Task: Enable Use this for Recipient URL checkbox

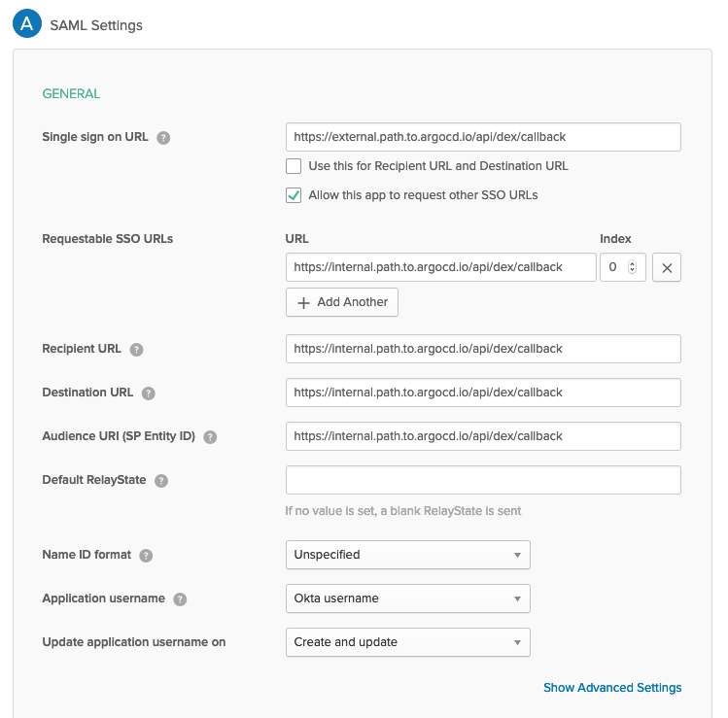Action: pos(294,166)
